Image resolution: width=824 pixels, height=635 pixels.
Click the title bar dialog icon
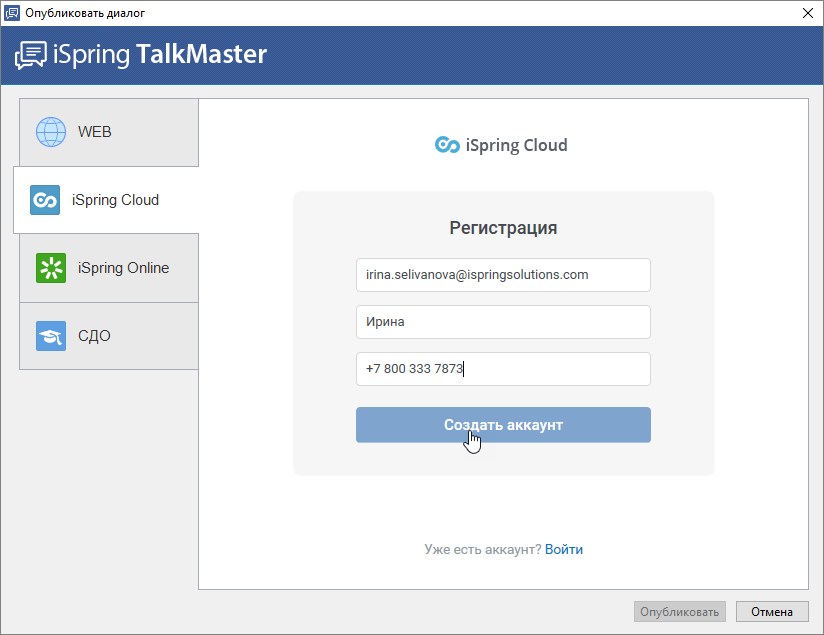coord(12,13)
